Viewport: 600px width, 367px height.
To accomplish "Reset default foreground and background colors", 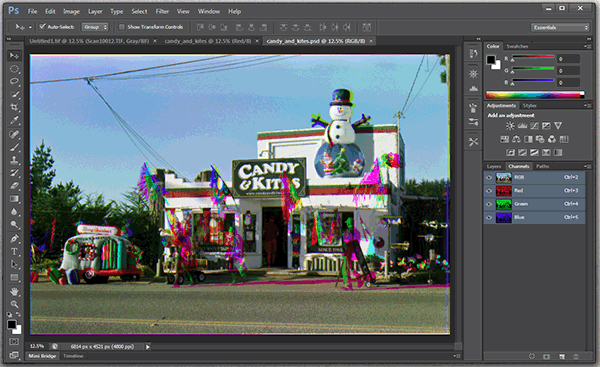I will (9, 314).
